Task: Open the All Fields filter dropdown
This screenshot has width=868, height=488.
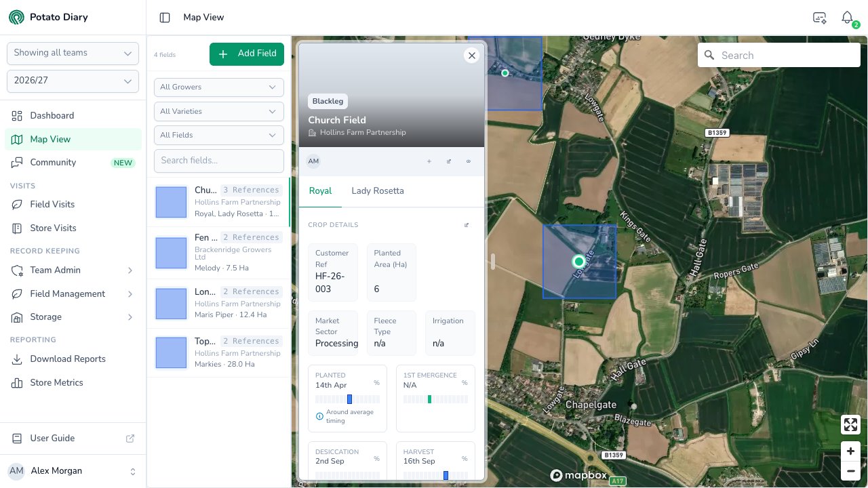Action: [x=219, y=135]
